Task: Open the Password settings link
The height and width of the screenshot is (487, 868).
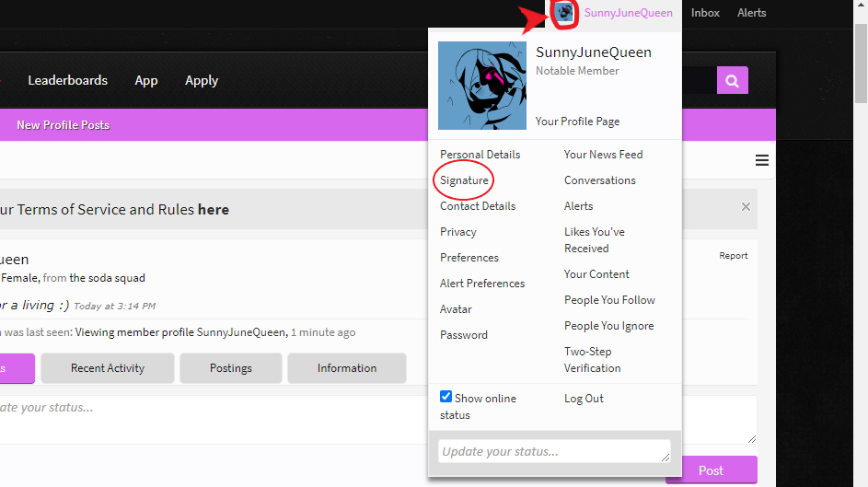Action: click(x=463, y=335)
